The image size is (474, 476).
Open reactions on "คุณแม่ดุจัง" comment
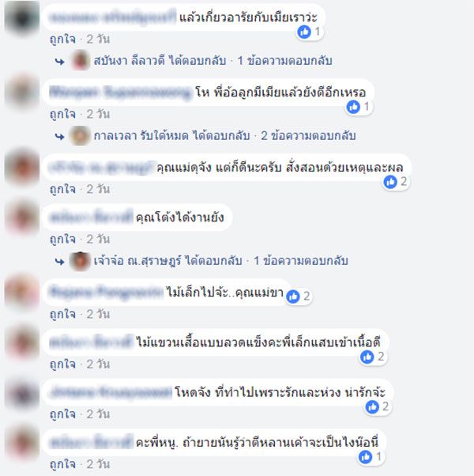coord(396,182)
